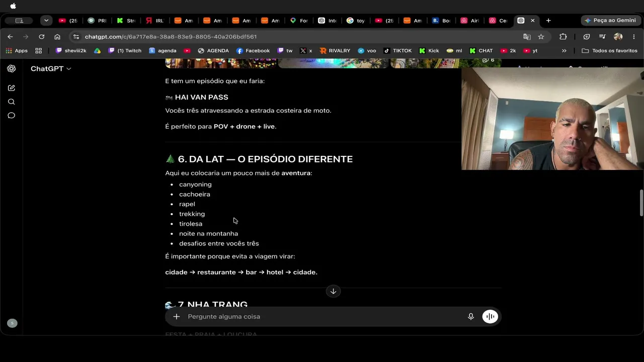Switch to the Airi Airbnb browser tab

[x=470, y=21]
